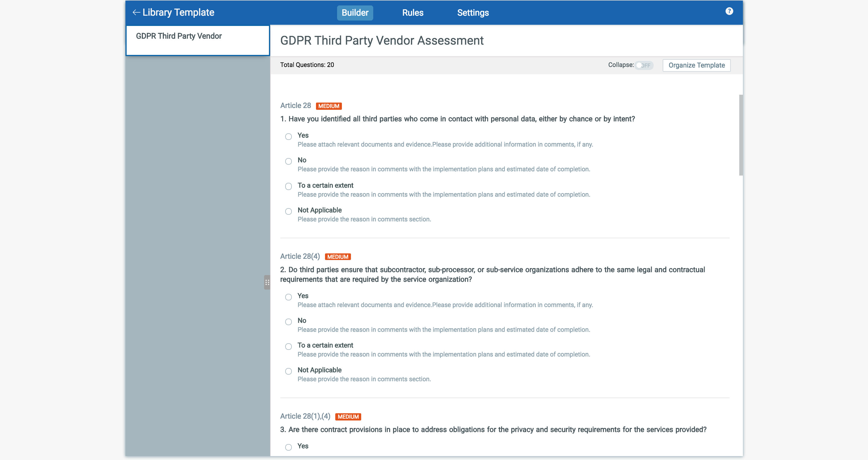Switch to the Builder tab
The image size is (868, 460).
pos(355,13)
